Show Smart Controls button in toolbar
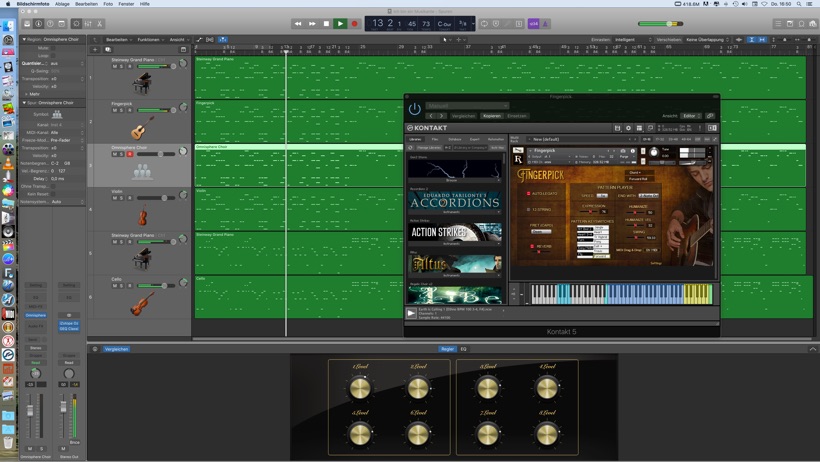This screenshot has width=820, height=462. (76, 24)
